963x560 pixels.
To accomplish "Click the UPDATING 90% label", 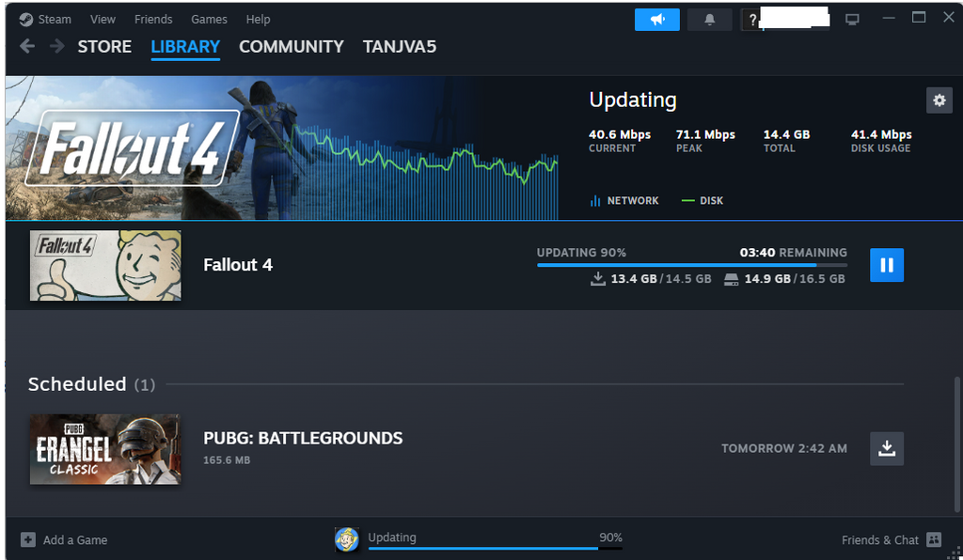I will click(x=581, y=252).
